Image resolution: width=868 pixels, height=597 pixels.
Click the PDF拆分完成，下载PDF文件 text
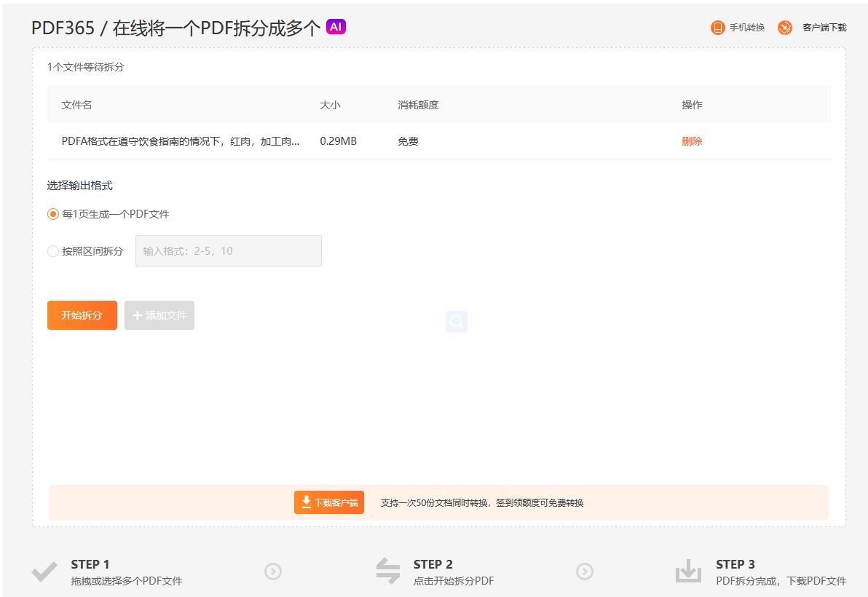pyautogui.click(x=781, y=581)
